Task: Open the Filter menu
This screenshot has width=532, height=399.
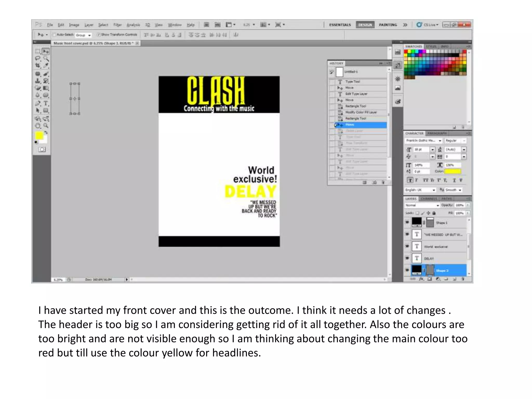Action: (x=117, y=25)
